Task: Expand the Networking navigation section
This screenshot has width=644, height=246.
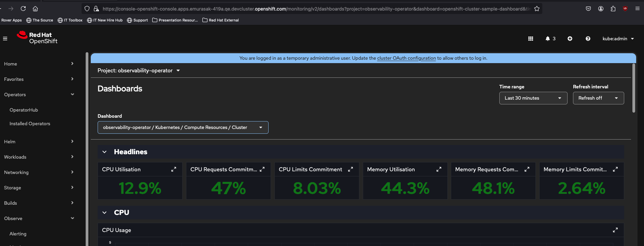Action: (x=39, y=172)
